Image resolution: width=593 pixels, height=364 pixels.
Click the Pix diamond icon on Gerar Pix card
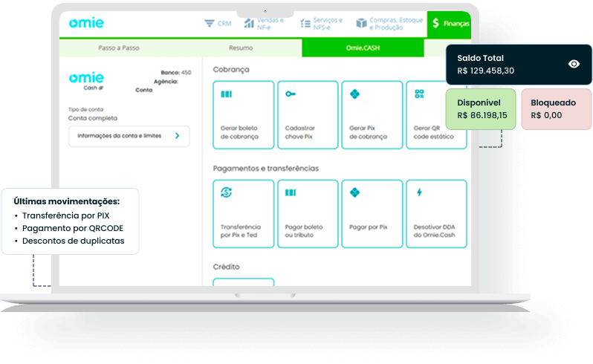tap(354, 94)
